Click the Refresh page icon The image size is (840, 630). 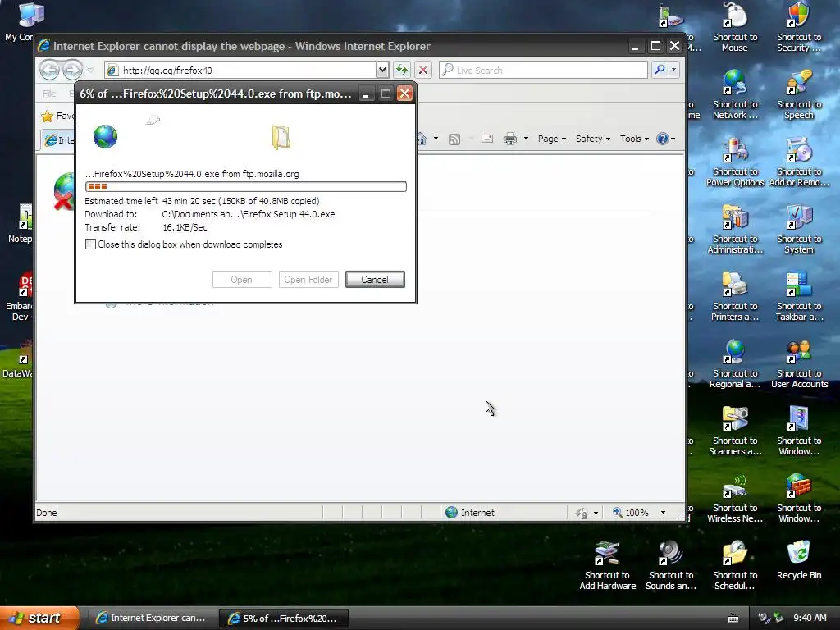click(402, 70)
